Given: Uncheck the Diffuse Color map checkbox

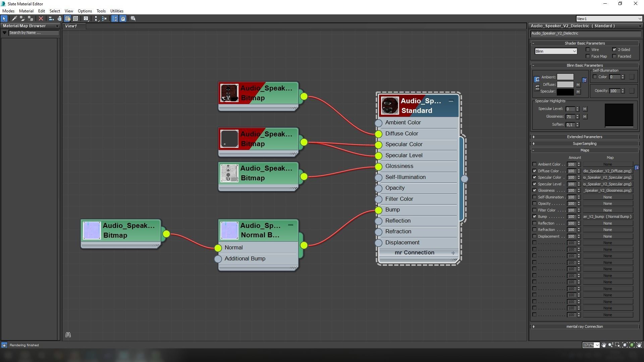Looking at the screenshot, I should 534,171.
